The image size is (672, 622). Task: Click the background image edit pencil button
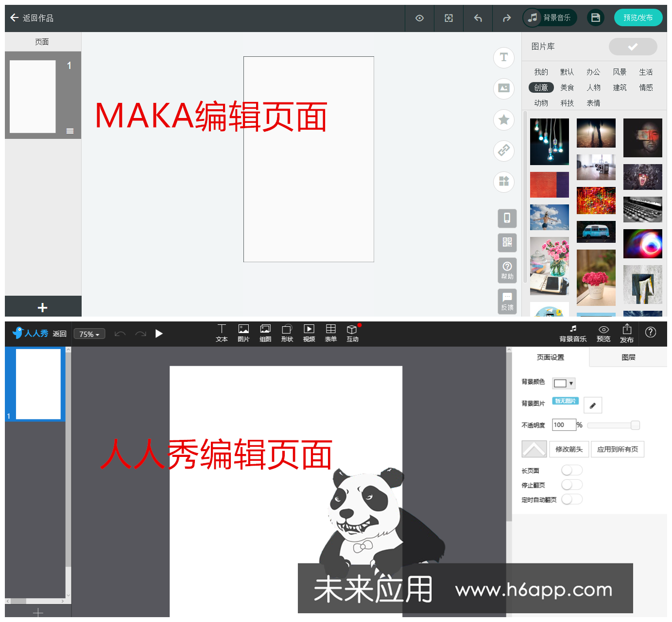pos(593,405)
